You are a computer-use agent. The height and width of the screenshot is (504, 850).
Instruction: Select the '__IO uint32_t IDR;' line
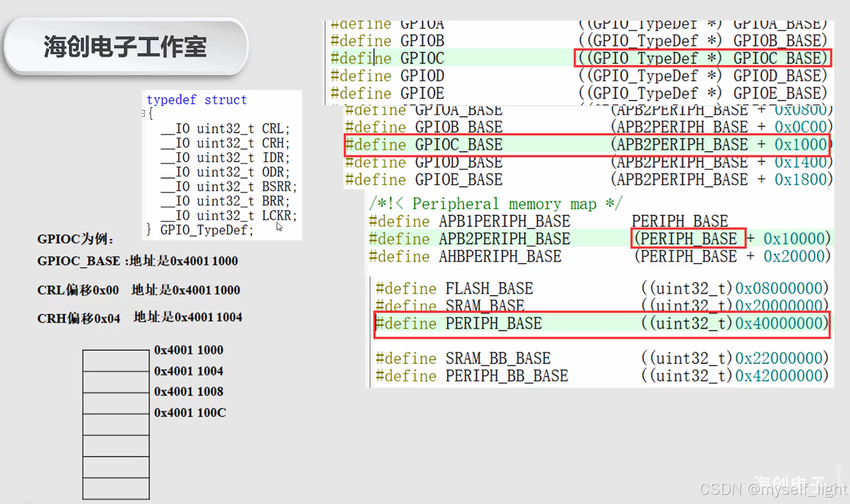[x=225, y=158]
